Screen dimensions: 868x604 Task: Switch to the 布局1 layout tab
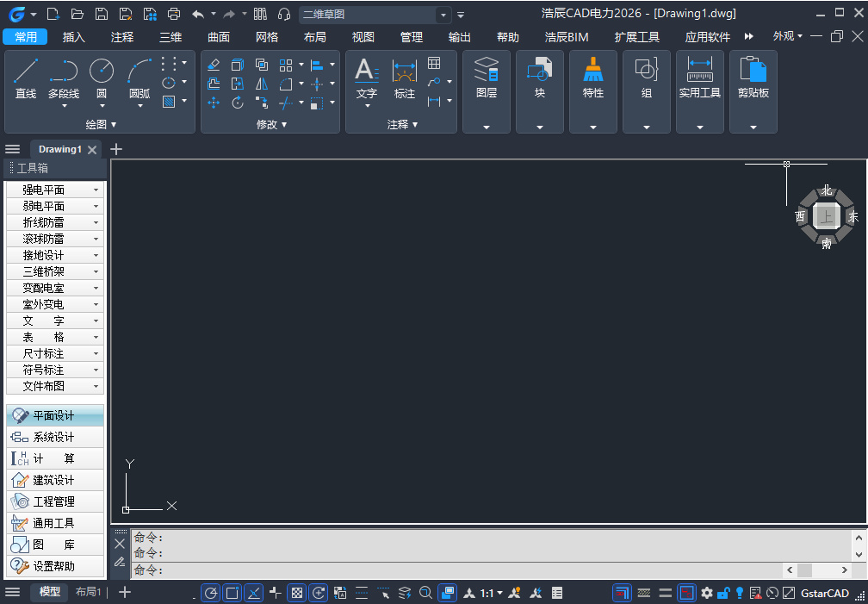(89, 592)
